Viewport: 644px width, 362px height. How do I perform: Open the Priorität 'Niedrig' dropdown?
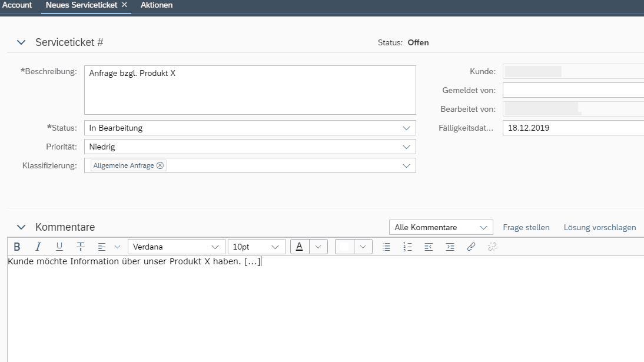click(250, 147)
